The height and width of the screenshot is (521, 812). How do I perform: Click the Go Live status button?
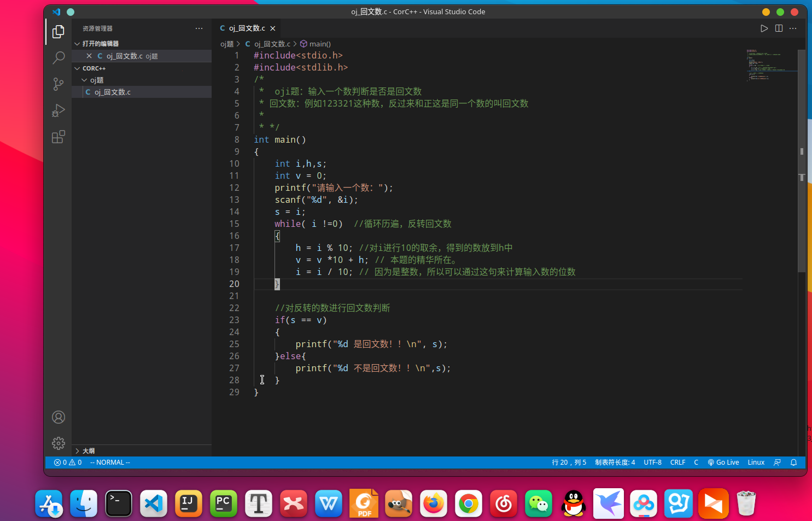tap(723, 463)
